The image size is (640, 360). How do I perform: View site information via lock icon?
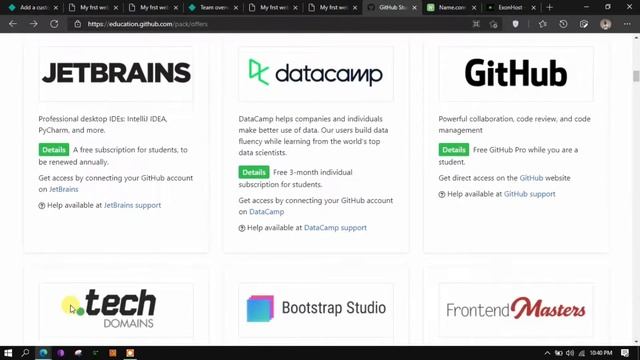(x=78, y=24)
